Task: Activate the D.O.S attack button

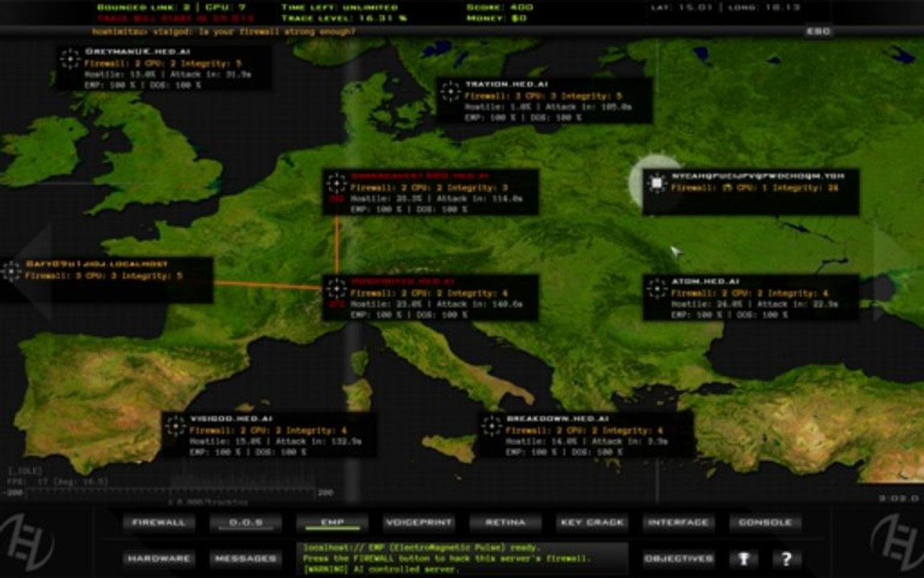Action: click(x=245, y=523)
